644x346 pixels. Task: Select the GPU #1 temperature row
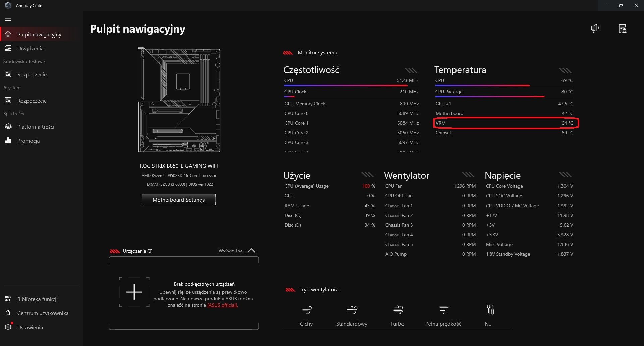[x=504, y=104]
